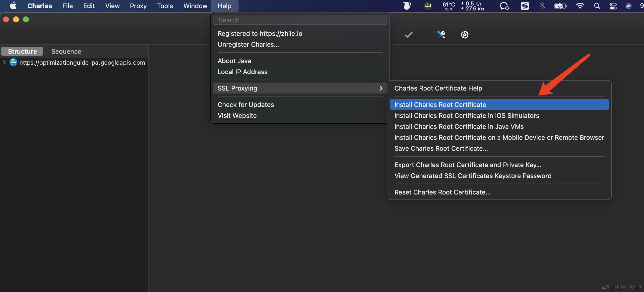Switch to the Sequence tab
Image resolution: width=644 pixels, height=292 pixels.
(66, 51)
